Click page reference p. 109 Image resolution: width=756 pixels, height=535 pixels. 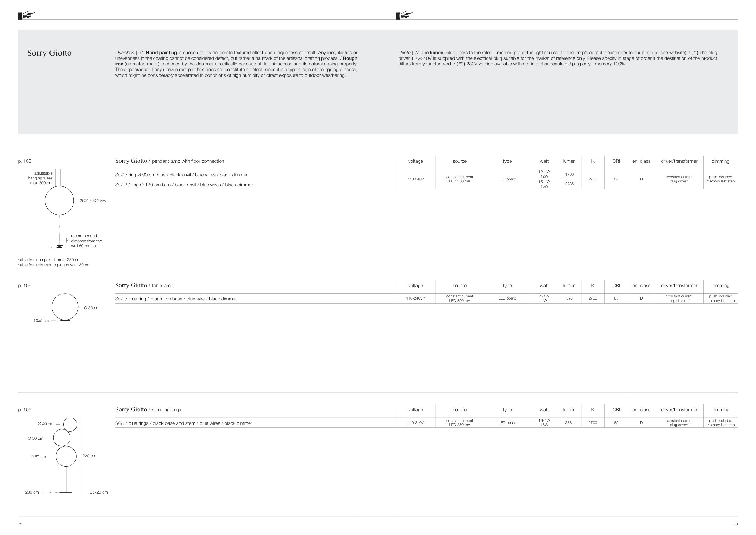click(25, 410)
